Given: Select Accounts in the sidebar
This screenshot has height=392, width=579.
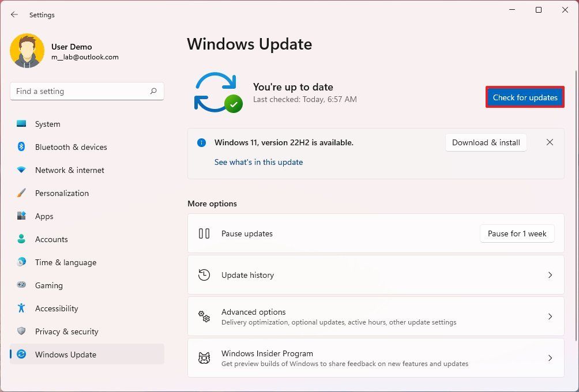Looking at the screenshot, I should [x=51, y=239].
